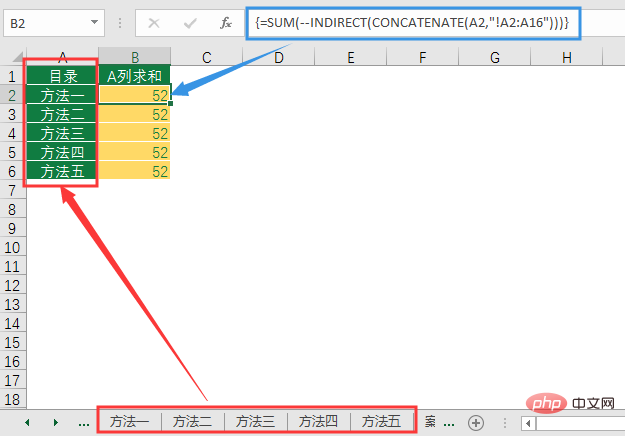Click the cell 方法五 in column A
The height and width of the screenshot is (436, 625).
[62, 171]
